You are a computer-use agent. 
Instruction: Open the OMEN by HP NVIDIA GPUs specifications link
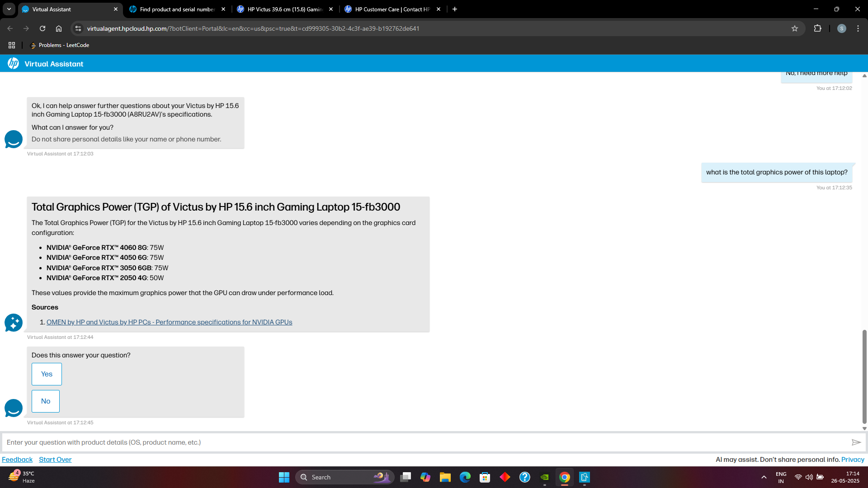[x=169, y=322]
